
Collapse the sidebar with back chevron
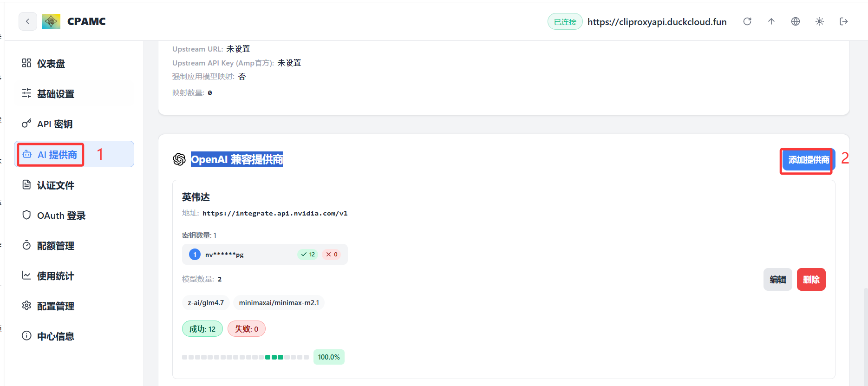[x=28, y=21]
